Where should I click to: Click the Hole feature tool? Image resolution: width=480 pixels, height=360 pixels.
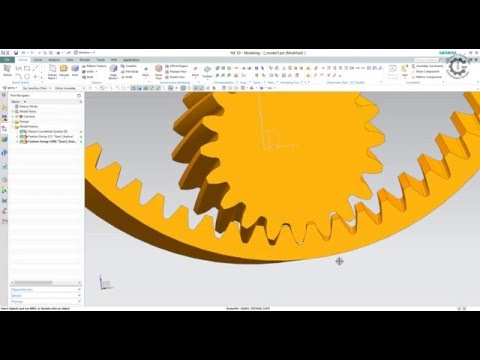tap(75, 71)
